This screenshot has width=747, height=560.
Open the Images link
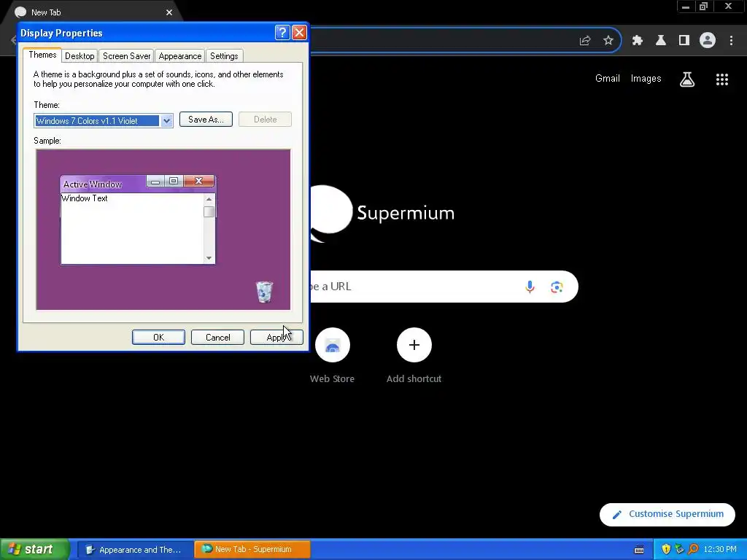click(x=646, y=79)
